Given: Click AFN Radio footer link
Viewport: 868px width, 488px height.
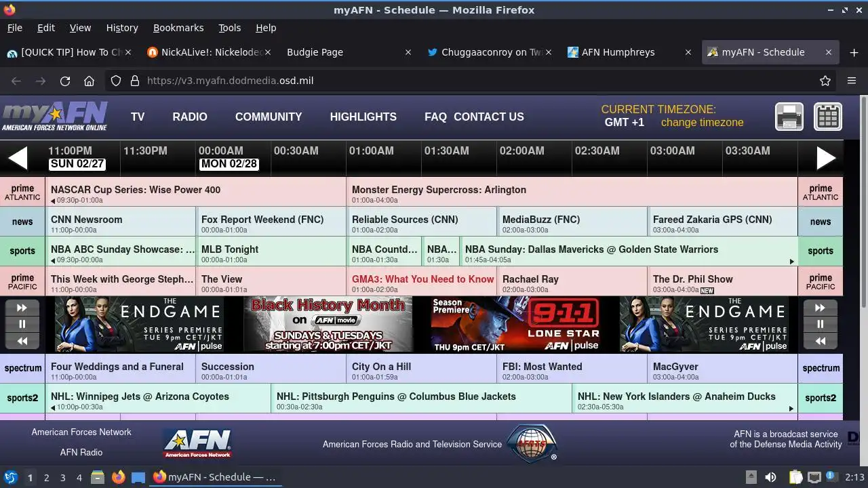Looking at the screenshot, I should [x=81, y=452].
